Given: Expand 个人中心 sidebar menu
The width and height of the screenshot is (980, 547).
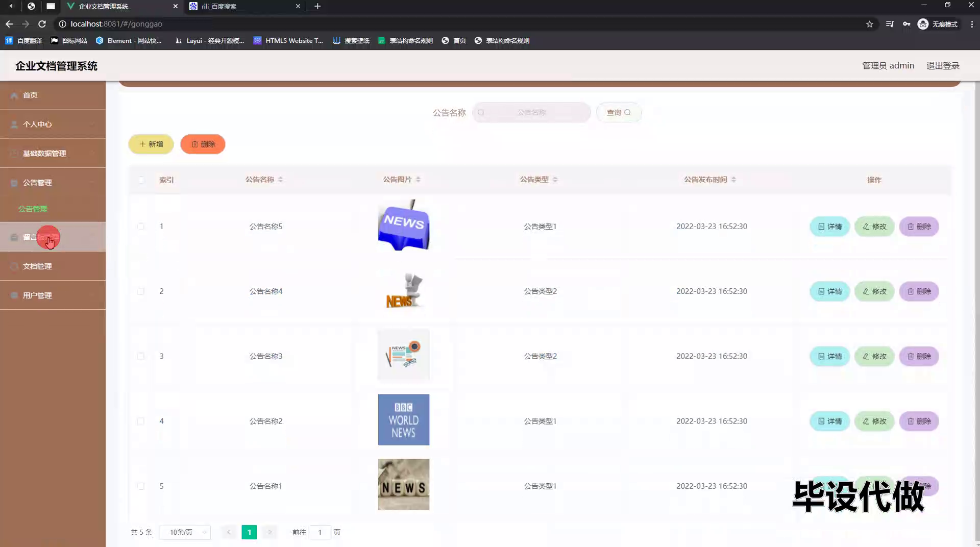Looking at the screenshot, I should click(53, 124).
